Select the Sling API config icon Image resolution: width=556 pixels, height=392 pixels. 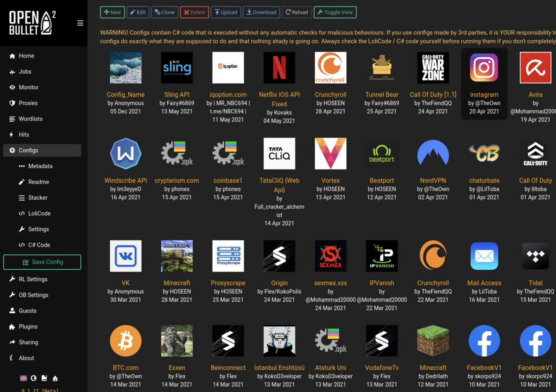click(177, 68)
